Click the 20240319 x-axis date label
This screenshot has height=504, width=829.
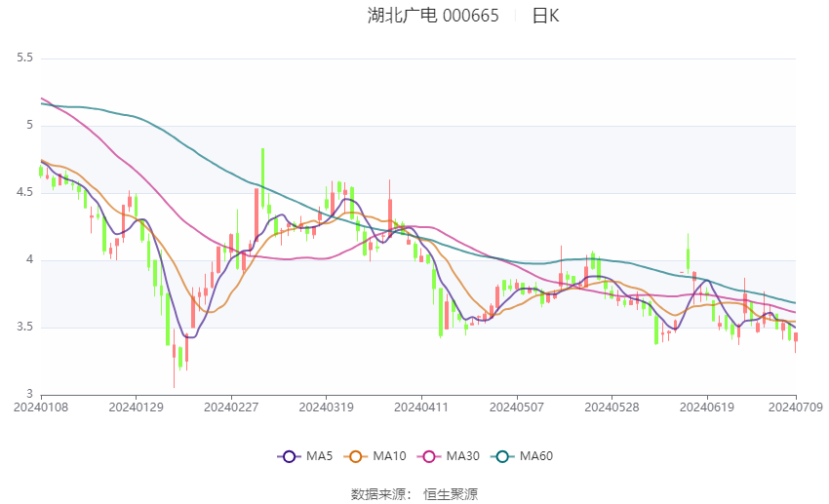(x=326, y=407)
